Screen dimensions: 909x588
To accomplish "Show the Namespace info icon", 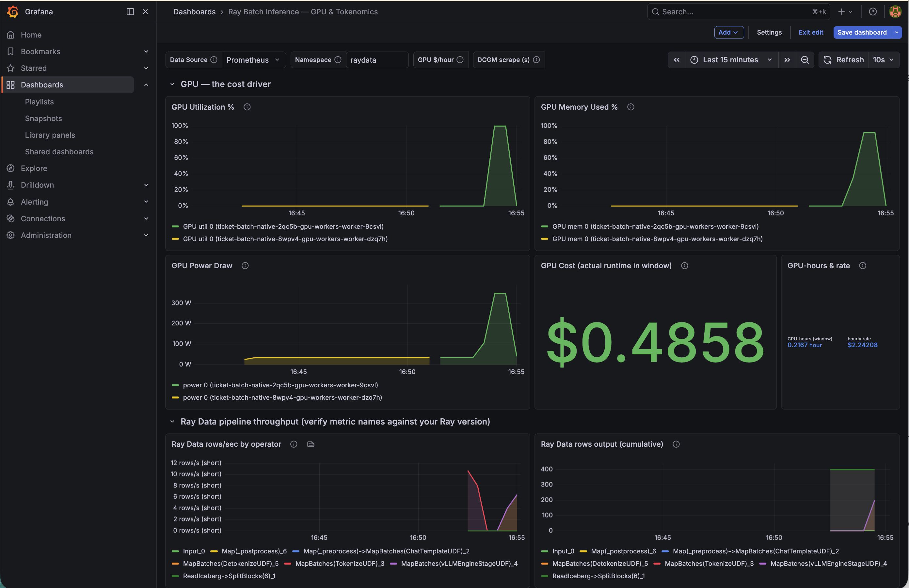I will 338,60.
